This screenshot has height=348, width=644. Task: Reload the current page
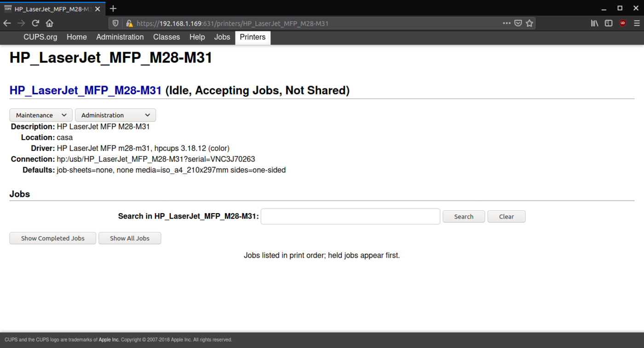coord(35,23)
